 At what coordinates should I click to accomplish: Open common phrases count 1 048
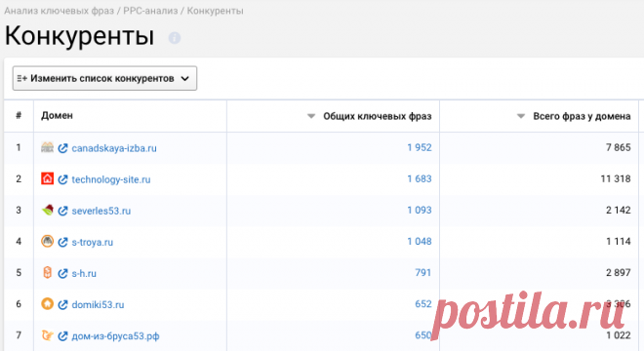click(x=420, y=242)
